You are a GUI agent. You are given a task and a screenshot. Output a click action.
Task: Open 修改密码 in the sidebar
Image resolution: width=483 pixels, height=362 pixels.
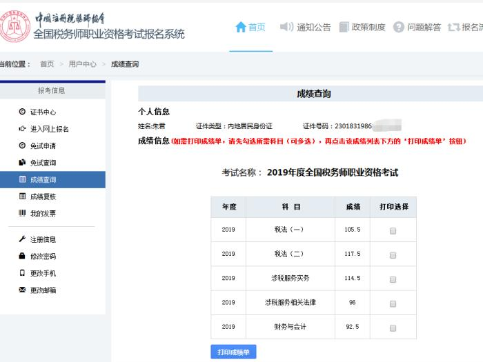(43, 256)
